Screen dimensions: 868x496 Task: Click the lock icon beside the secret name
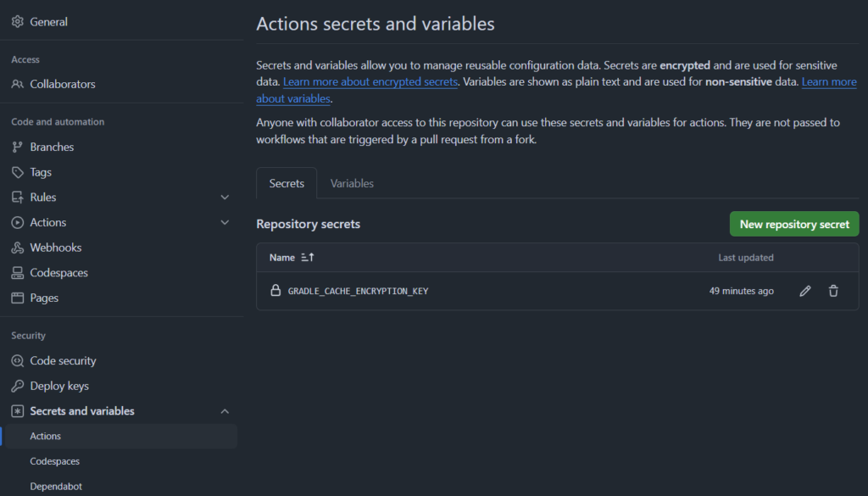pos(275,290)
